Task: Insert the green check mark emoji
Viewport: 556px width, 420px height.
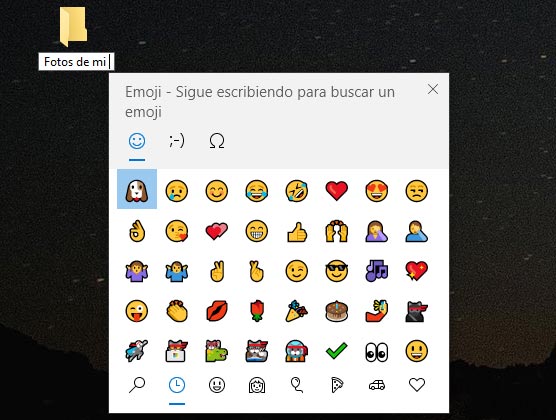Action: coord(337,351)
